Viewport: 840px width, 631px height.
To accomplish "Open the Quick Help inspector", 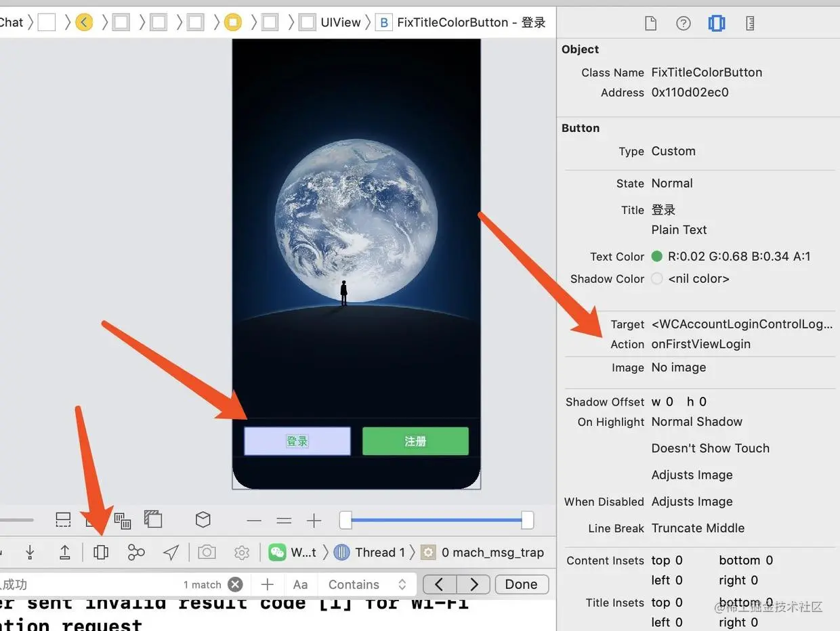I will 684,24.
